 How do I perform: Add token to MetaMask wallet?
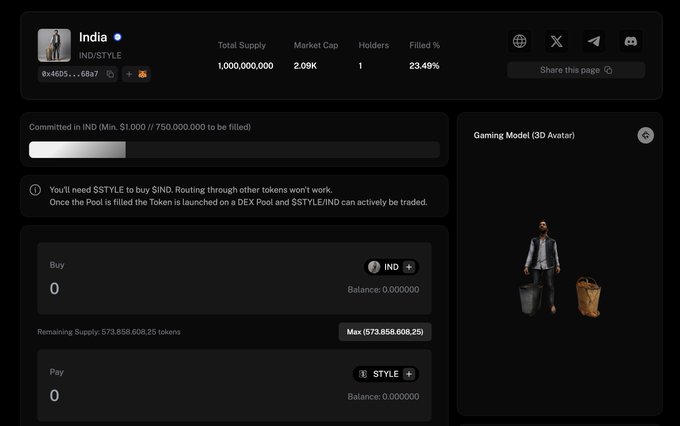[136, 74]
